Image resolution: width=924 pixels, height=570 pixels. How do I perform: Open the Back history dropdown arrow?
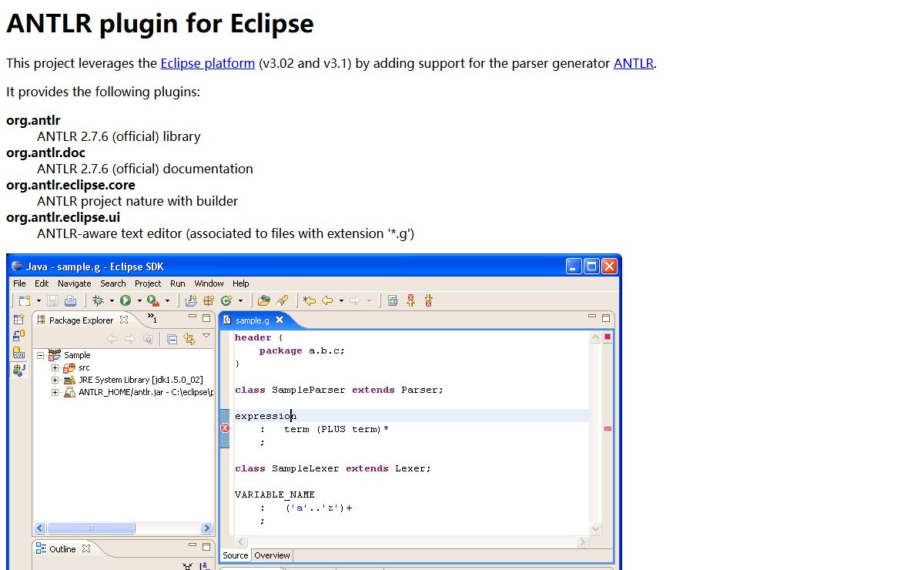coord(341,300)
